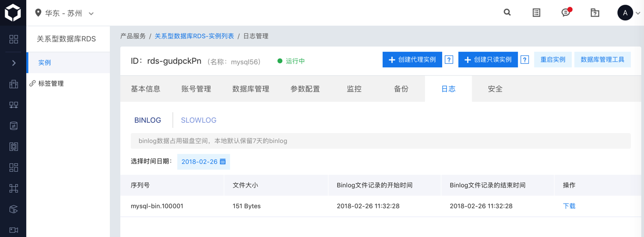Click the help question-mark folder icon
644x237 pixels.
(x=595, y=13)
